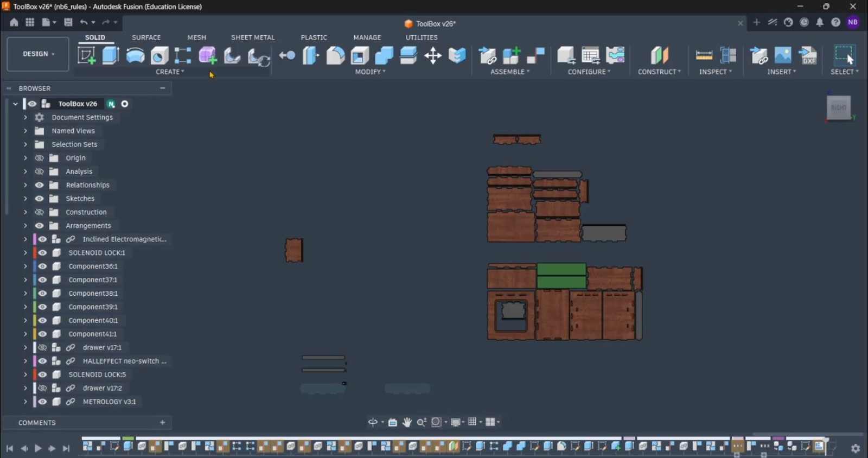
Task: Select the Hole tool
Action: coord(159,55)
